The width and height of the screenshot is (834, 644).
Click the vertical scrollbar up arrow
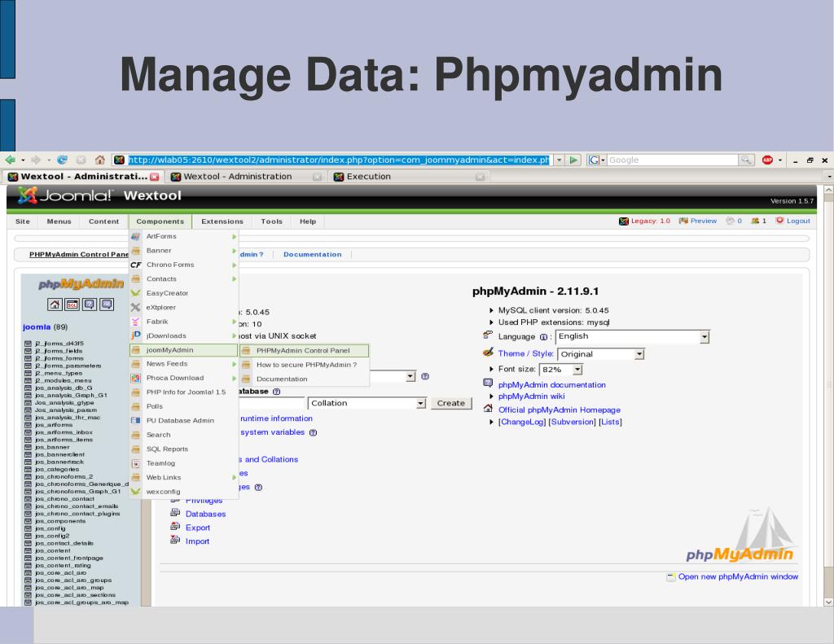[828, 190]
